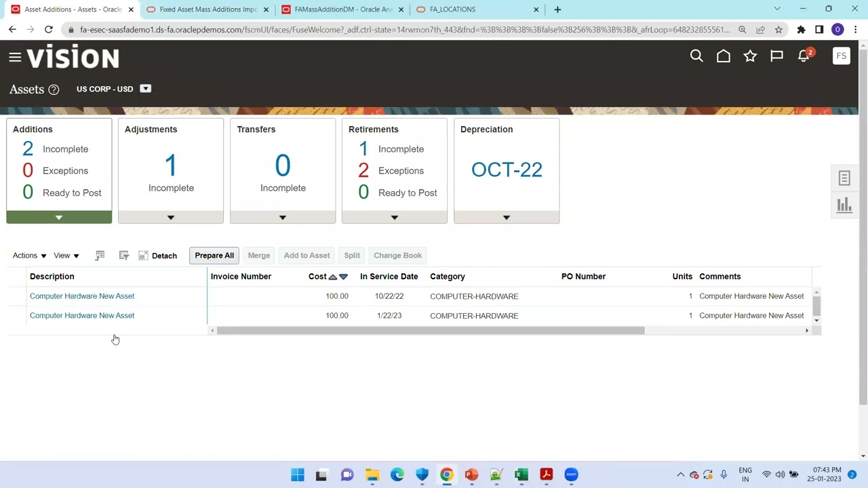Viewport: 868px width, 488px height.
Task: Open PowerPoint from taskbar
Action: [471, 474]
